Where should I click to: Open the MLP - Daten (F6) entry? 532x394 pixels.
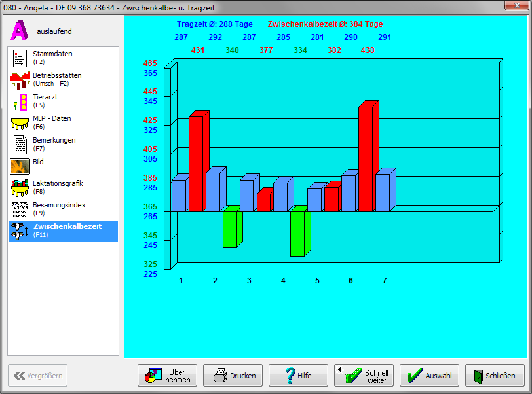(63, 123)
